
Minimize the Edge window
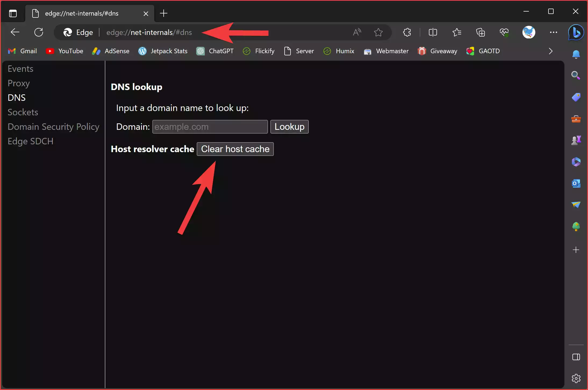click(x=526, y=11)
